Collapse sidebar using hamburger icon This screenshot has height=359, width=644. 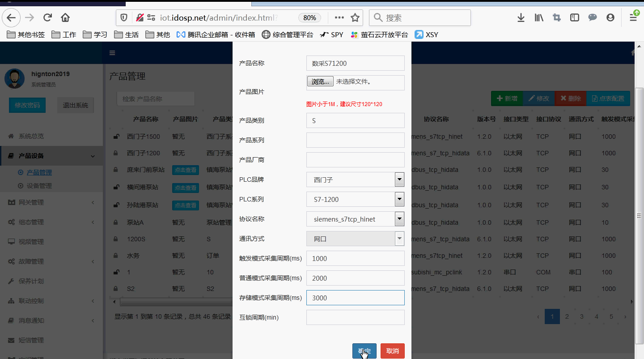(x=112, y=52)
